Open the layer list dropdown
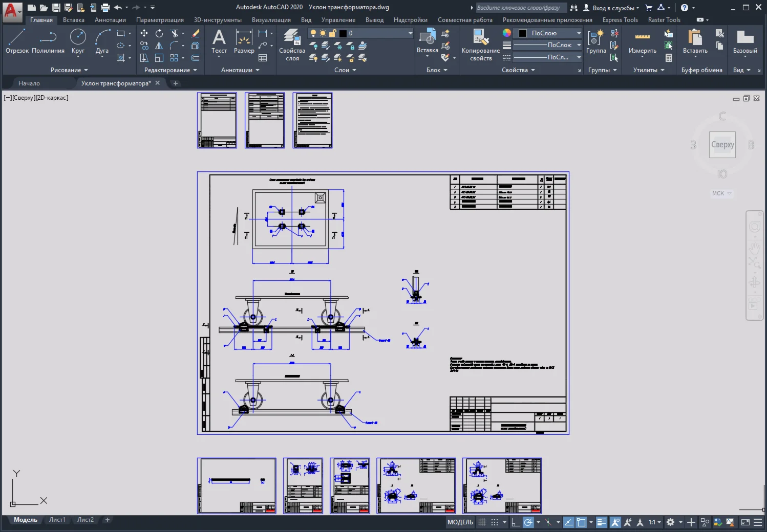This screenshot has width=767, height=532. click(410, 33)
